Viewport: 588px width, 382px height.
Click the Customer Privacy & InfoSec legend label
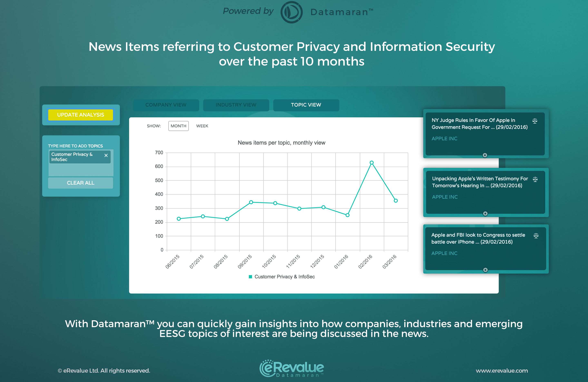285,277
